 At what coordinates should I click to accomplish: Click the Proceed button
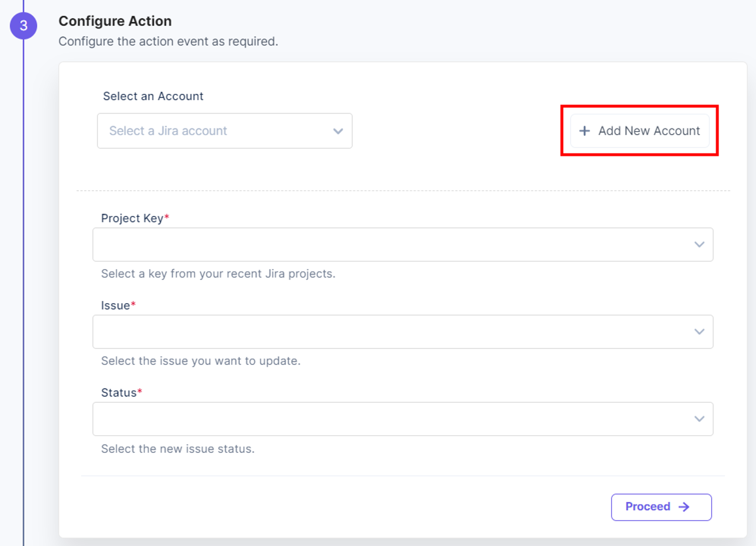(x=661, y=507)
